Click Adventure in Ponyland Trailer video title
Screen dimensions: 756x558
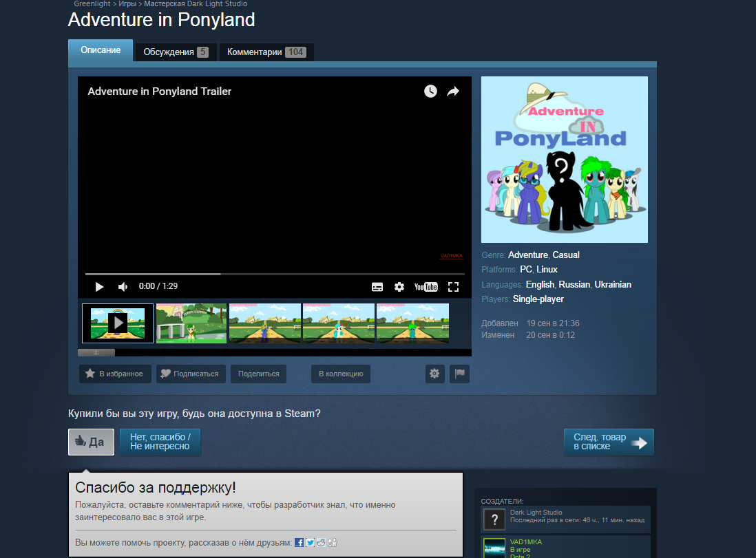coord(160,92)
